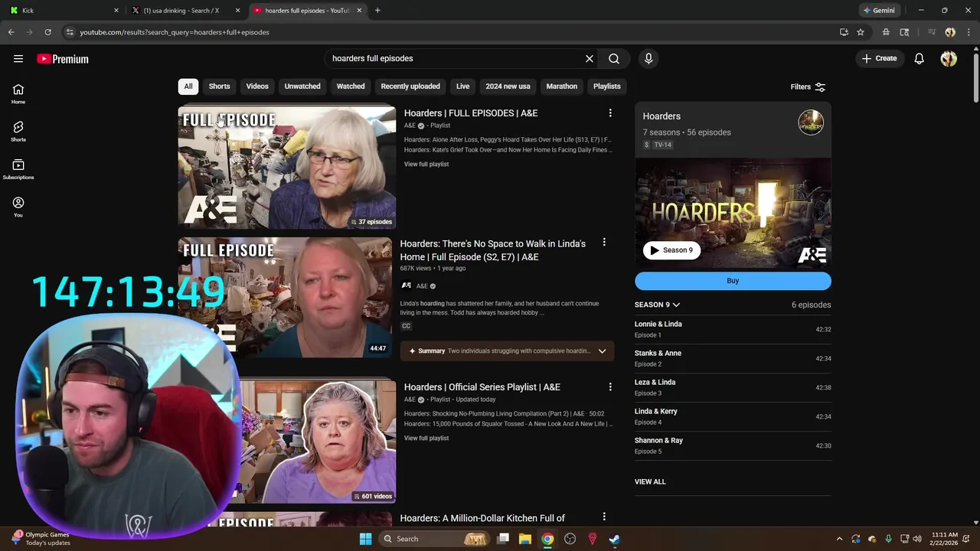Open the Windows Start menu
Screen dimensions: 980x551
pos(365,539)
